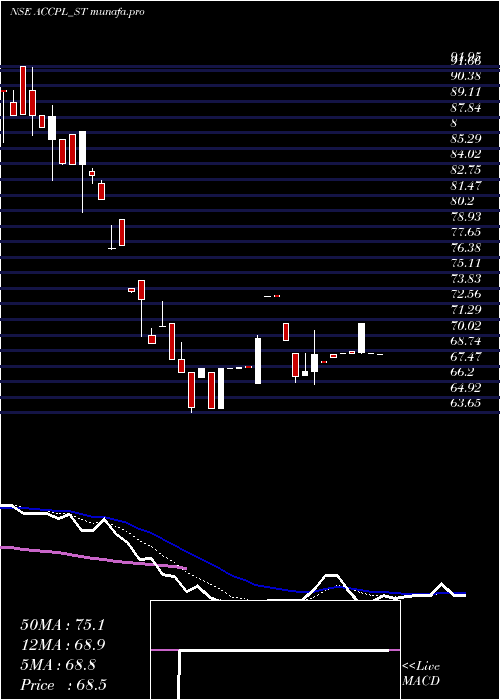Click the 73.83 price axis label
This screenshot has width=500, height=700.
pyautogui.click(x=466, y=279)
